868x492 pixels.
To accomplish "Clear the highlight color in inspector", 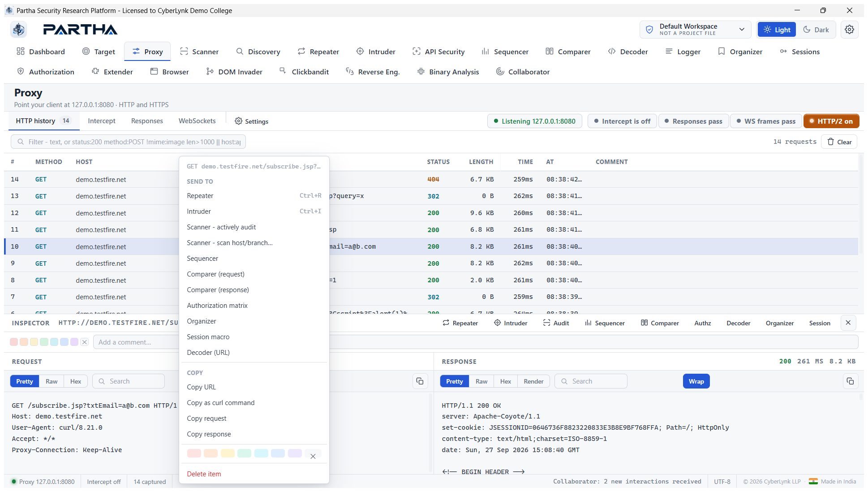I will pos(84,342).
